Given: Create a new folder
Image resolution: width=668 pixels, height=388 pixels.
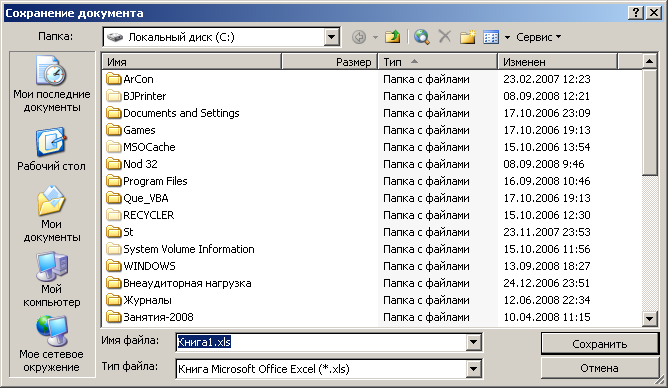Looking at the screenshot, I should click(x=467, y=37).
